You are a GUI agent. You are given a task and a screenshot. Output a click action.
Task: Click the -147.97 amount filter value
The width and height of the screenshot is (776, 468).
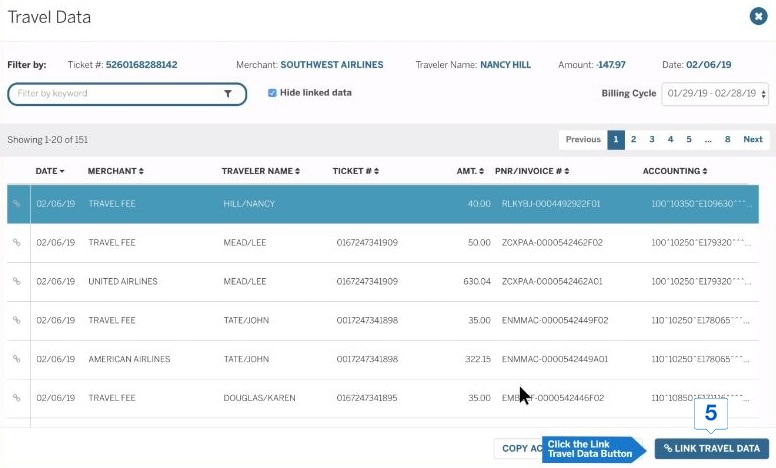coord(611,65)
